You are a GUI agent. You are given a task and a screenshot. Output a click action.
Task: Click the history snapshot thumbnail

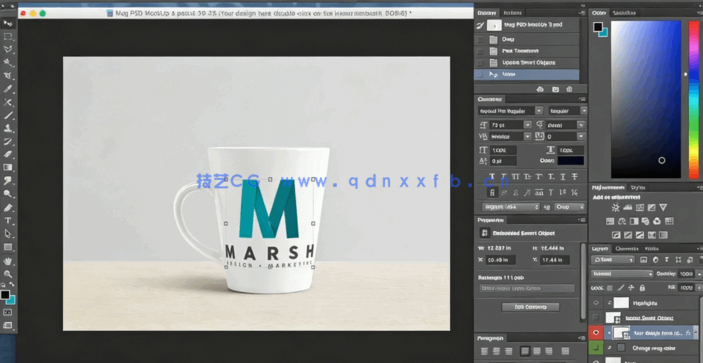494,25
